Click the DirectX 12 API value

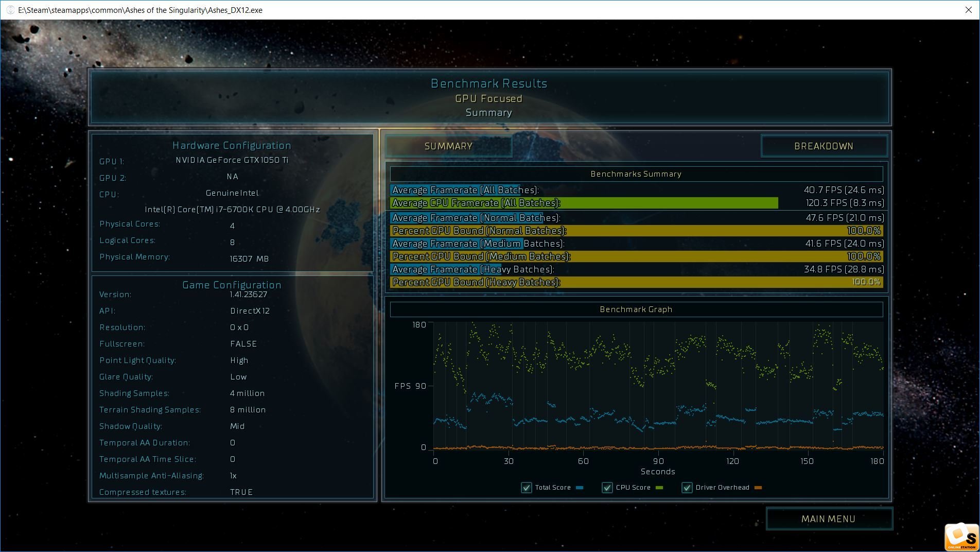coord(250,311)
